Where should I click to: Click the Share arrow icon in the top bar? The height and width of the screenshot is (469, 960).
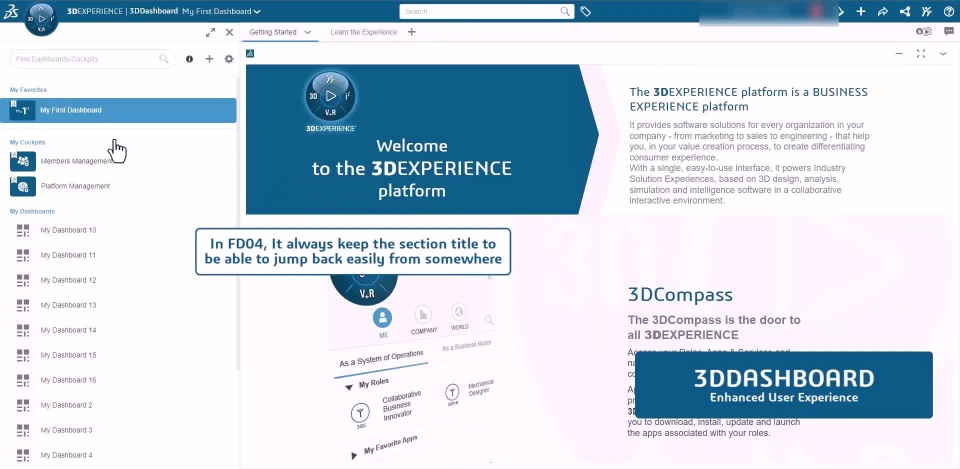(883, 11)
